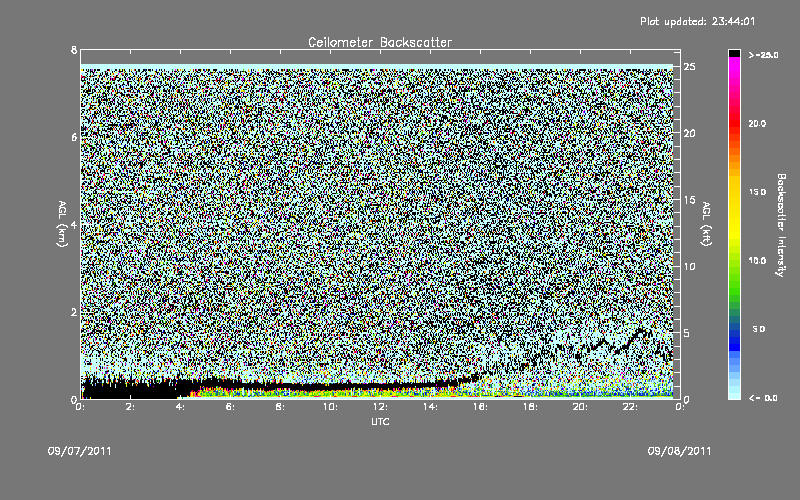
Task: Select the '2:' hour tick on UTC axis
Action: 131,407
